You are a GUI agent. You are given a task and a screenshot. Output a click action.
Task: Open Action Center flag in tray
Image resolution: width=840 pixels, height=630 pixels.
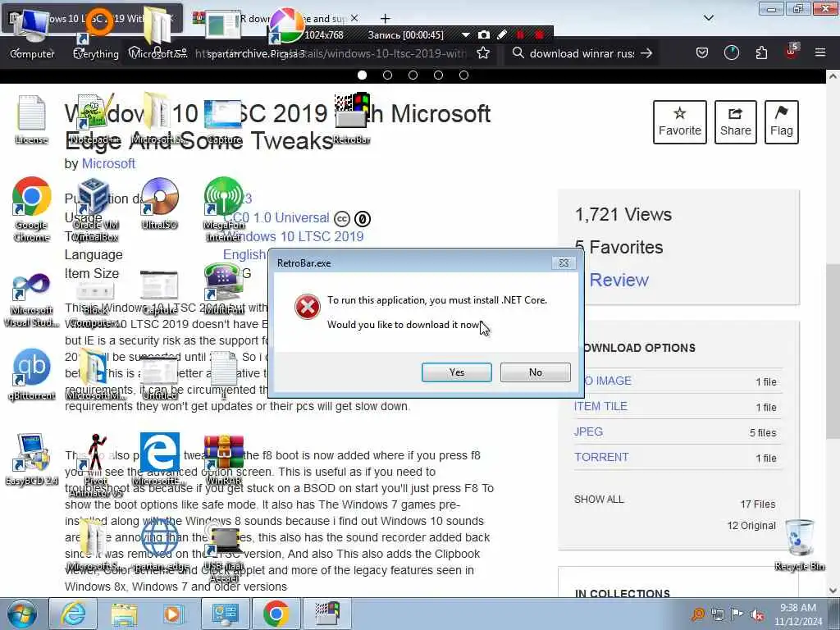coord(737,614)
